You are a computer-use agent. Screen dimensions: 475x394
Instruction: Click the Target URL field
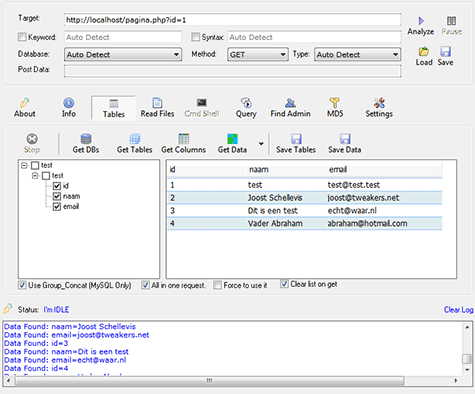click(x=232, y=20)
